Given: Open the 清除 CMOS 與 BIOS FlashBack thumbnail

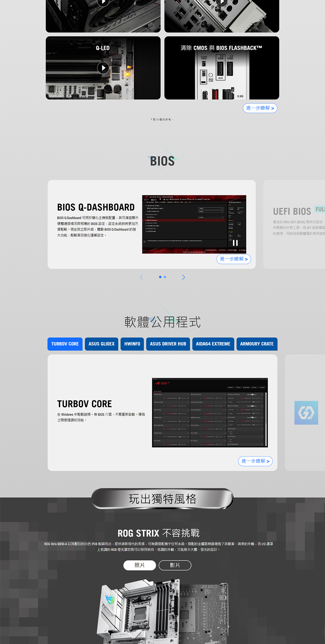Looking at the screenshot, I should (x=222, y=68).
